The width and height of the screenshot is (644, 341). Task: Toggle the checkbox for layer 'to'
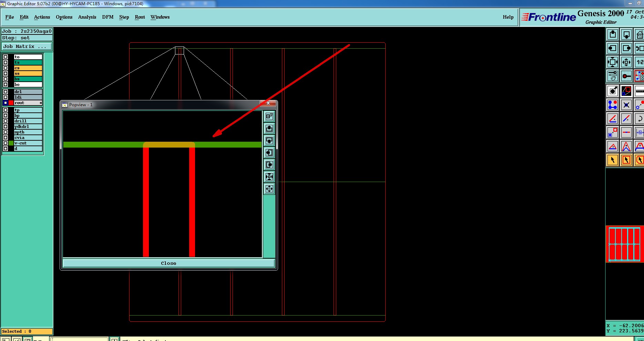pyautogui.click(x=6, y=57)
